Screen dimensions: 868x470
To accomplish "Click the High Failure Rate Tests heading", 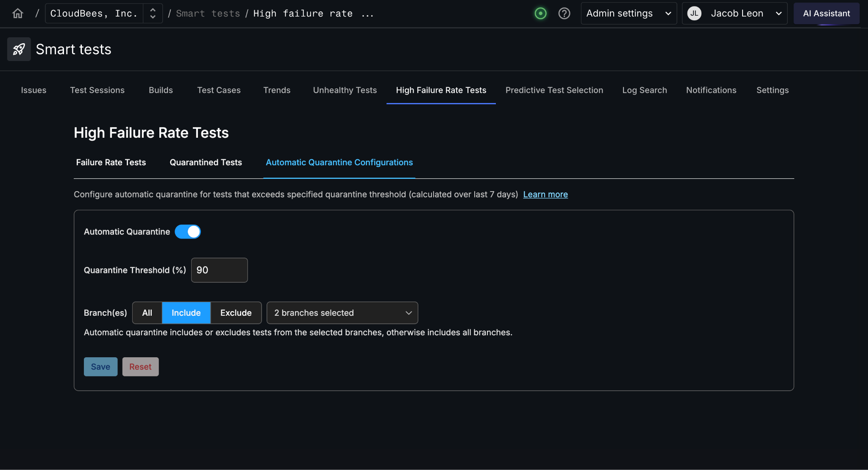I will point(151,133).
